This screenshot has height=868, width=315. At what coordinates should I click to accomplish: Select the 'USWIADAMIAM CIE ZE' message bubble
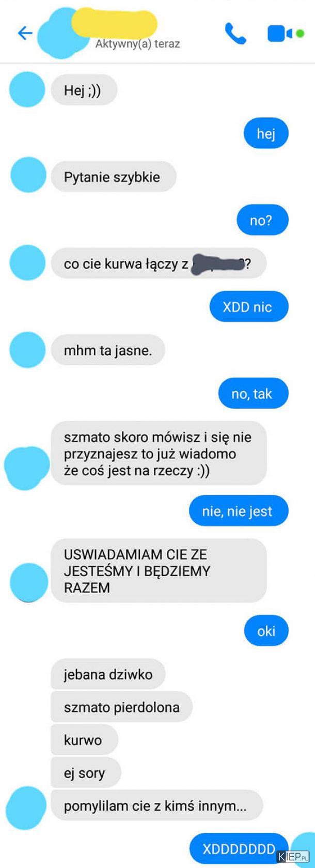159,571
